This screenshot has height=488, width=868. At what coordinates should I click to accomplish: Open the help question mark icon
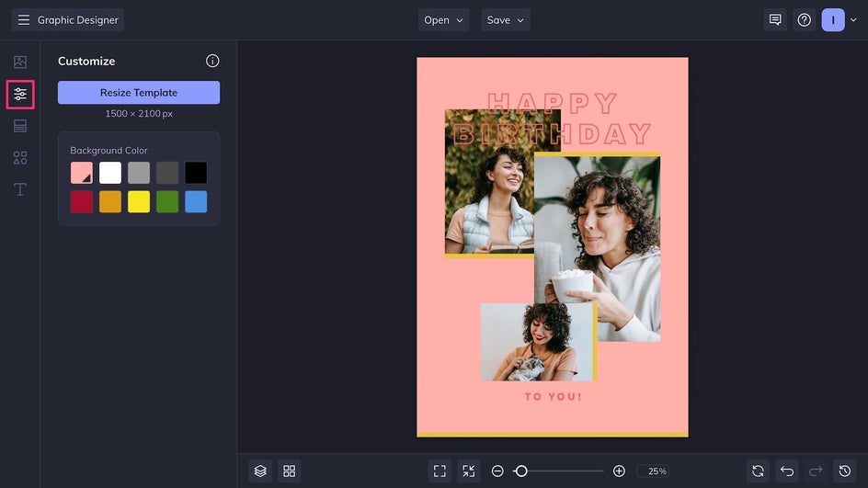point(804,20)
